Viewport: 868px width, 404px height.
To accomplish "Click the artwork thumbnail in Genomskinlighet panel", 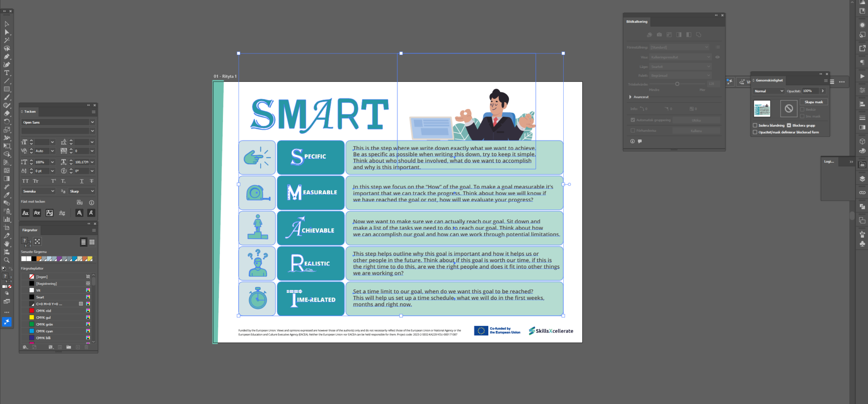I will pos(762,109).
